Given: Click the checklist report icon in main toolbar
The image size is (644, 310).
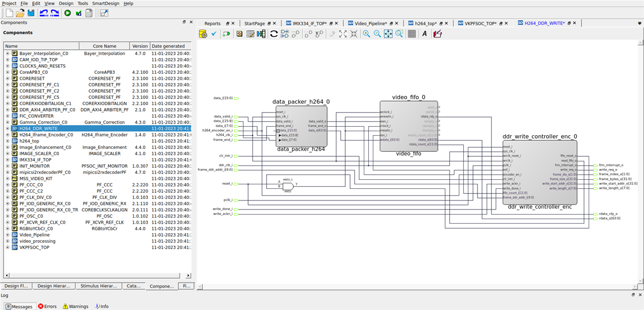Looking at the screenshot, I should [89, 13].
